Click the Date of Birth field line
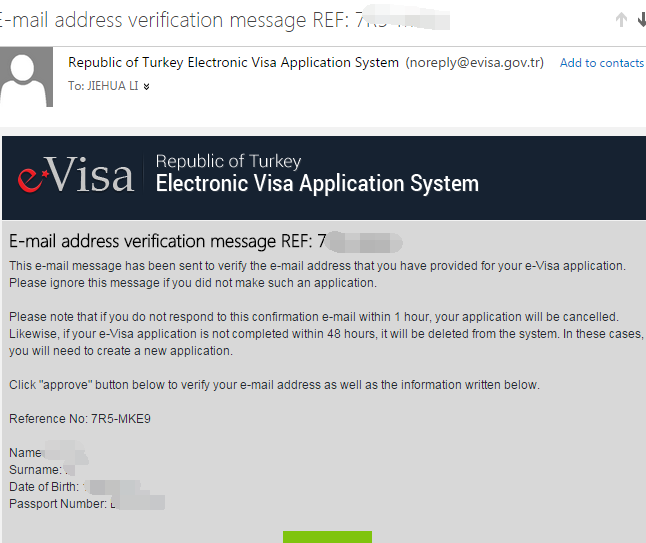This screenshot has height=543, width=646. (75, 487)
